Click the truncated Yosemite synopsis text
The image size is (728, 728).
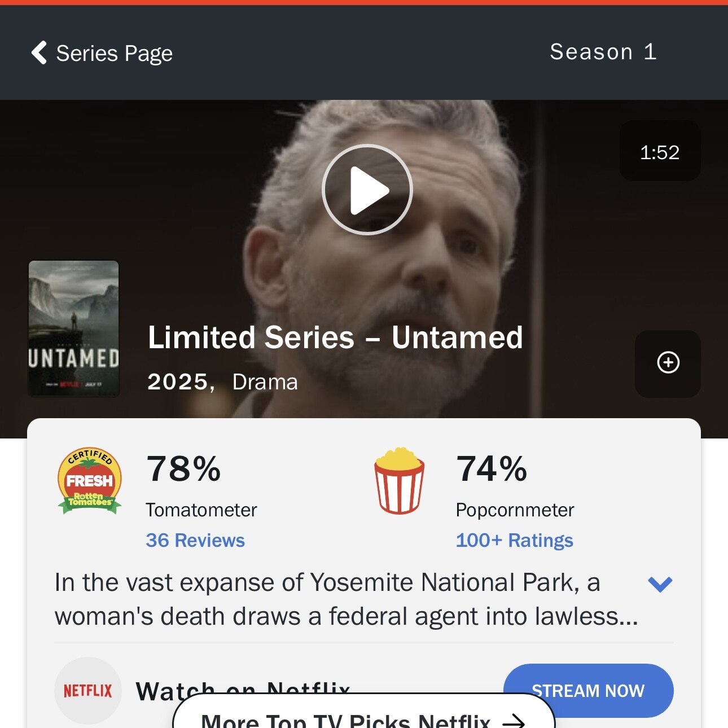[347, 599]
